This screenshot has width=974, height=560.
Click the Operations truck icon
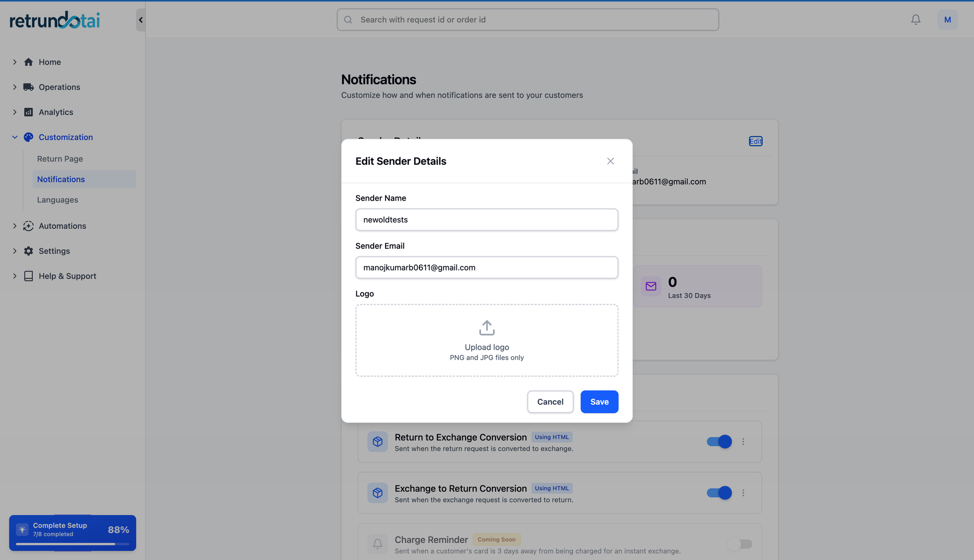[29, 87]
